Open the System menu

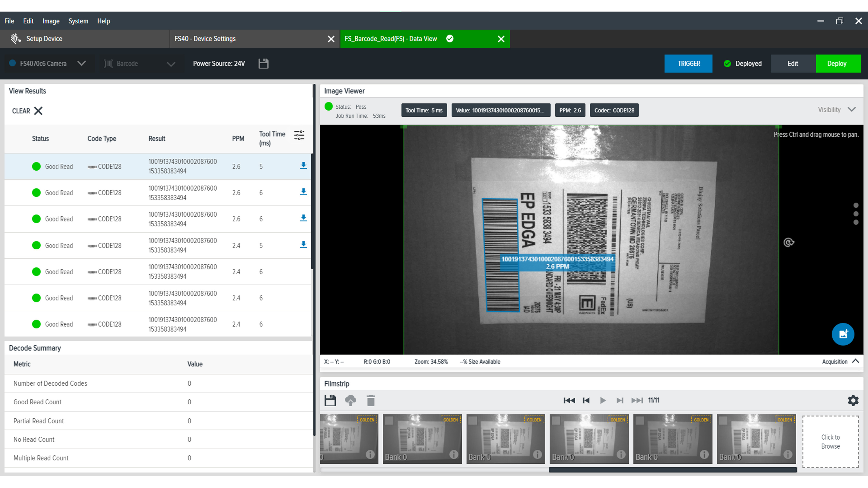(x=78, y=21)
